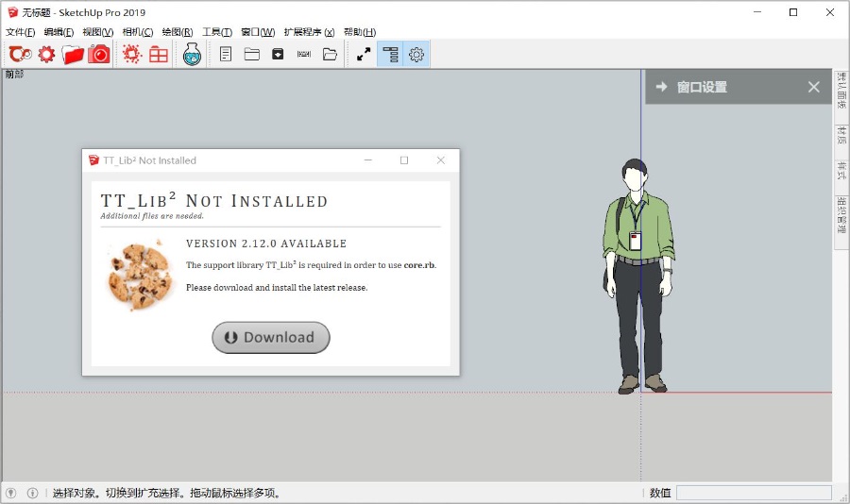Click the barcode-like toolbar icon
850x504 pixels.
pyautogui.click(x=303, y=54)
